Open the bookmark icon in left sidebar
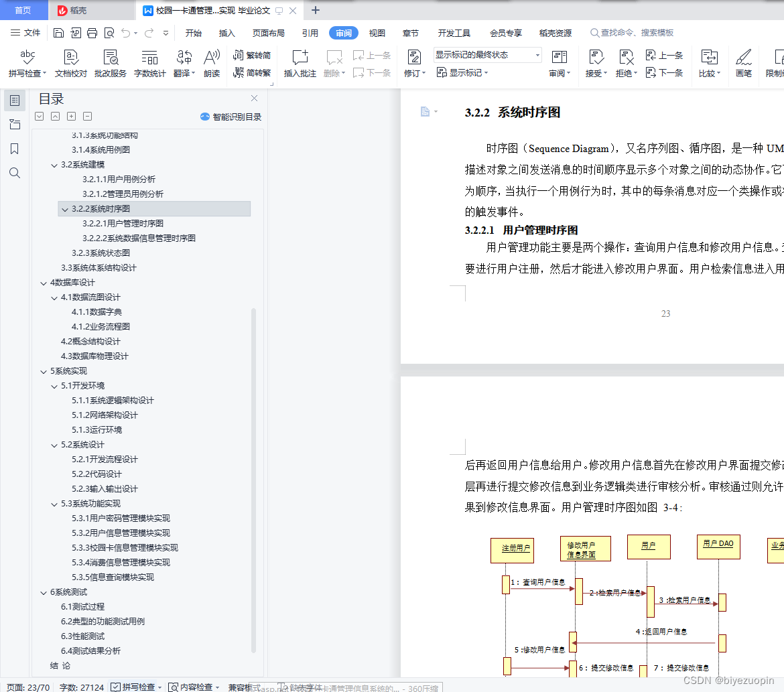Image resolution: width=784 pixels, height=692 pixels. (x=15, y=149)
